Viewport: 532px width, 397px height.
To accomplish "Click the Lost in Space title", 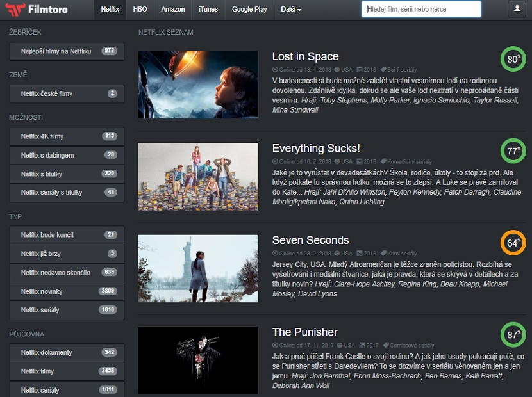I will click(x=305, y=56).
